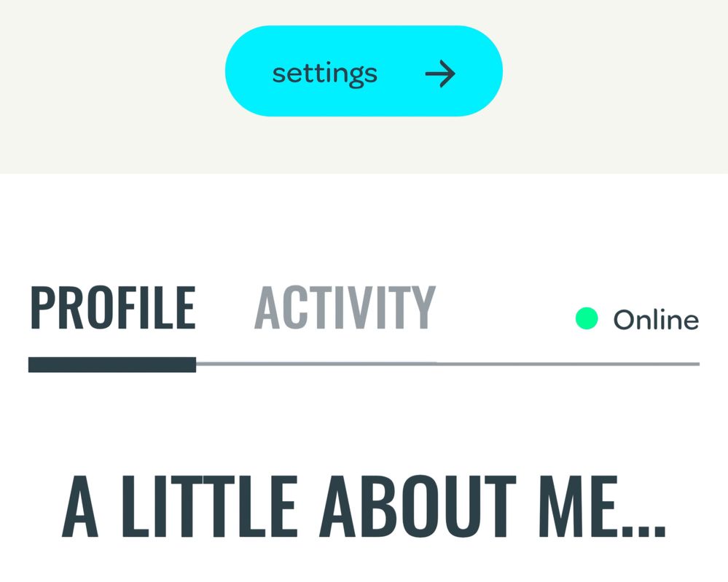
Task: Switch to the PROFILE tab
Action: coord(112,307)
